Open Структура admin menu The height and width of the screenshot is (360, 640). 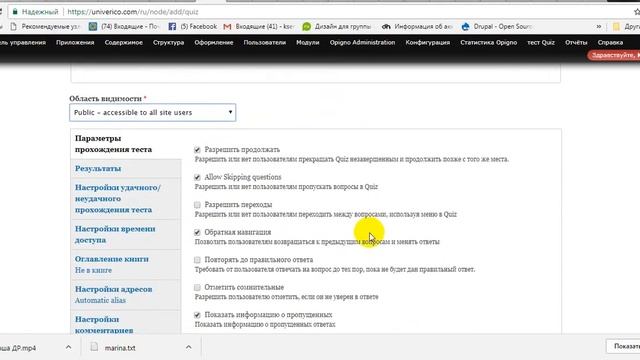(x=169, y=42)
